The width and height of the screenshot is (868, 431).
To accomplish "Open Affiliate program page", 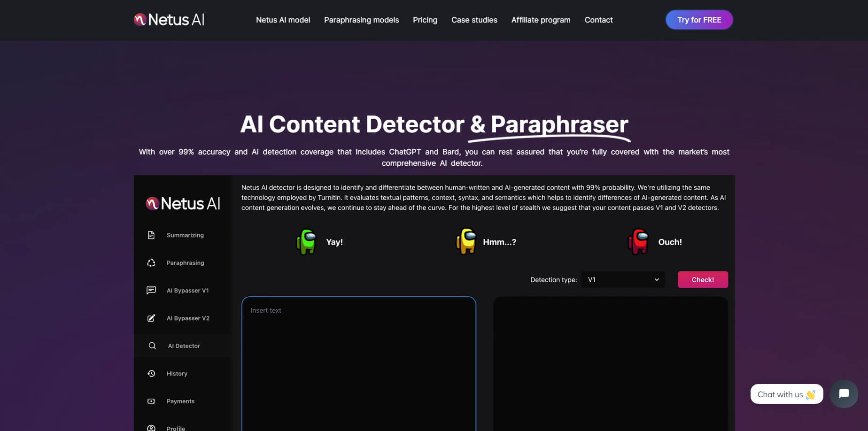I will click(x=541, y=20).
